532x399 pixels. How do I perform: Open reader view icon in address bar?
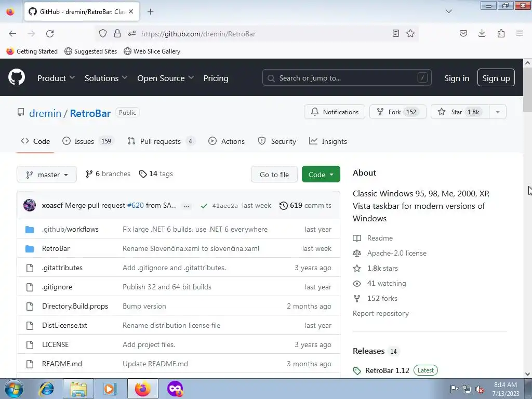[395, 33]
